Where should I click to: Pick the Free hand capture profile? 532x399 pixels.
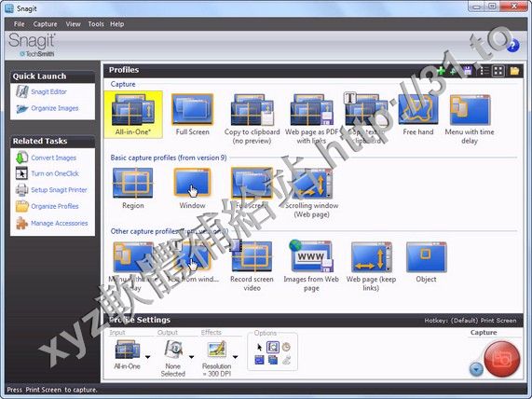pyautogui.click(x=418, y=115)
